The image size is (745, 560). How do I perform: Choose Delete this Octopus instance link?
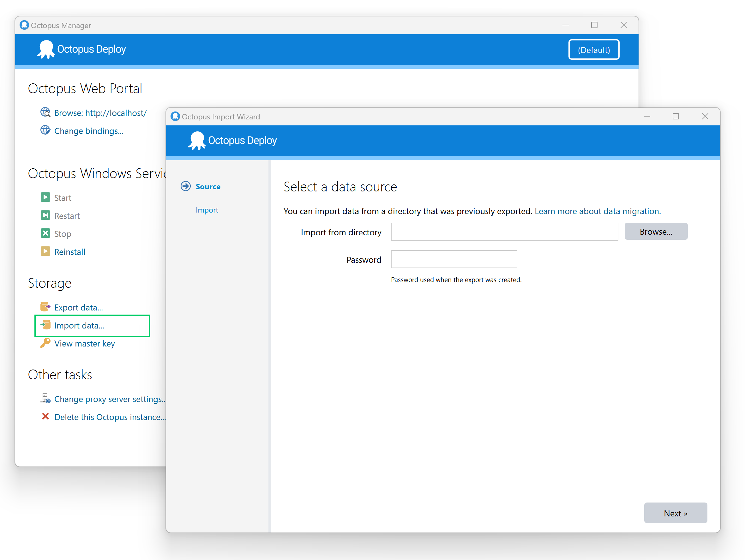click(110, 417)
